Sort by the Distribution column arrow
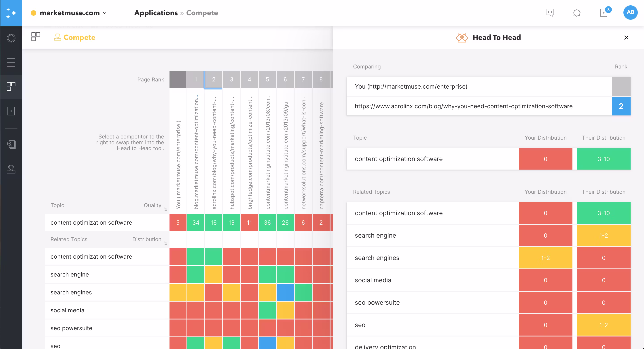 [165, 243]
